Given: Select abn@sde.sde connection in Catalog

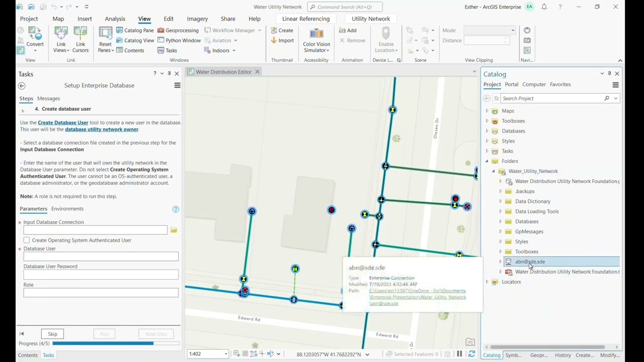Looking at the screenshot, I should pos(530,261).
